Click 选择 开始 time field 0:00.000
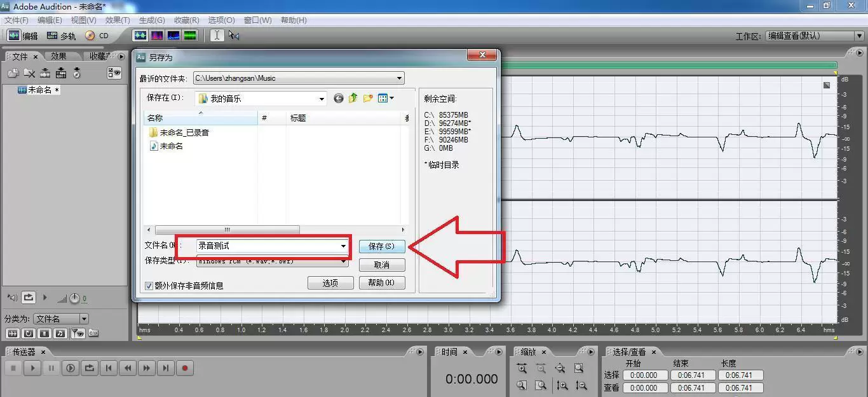Screen dimensions: 868x397 tap(645, 375)
